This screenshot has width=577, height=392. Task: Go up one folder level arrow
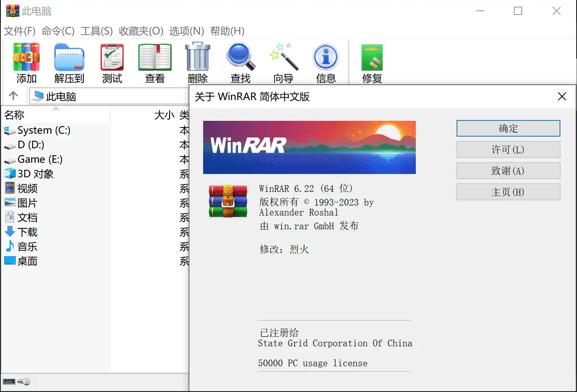(x=13, y=96)
